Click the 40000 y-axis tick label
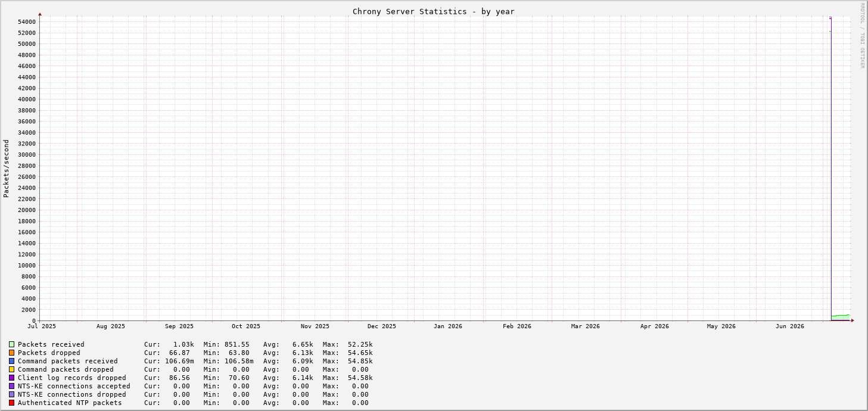The image size is (868, 411). pos(27,99)
